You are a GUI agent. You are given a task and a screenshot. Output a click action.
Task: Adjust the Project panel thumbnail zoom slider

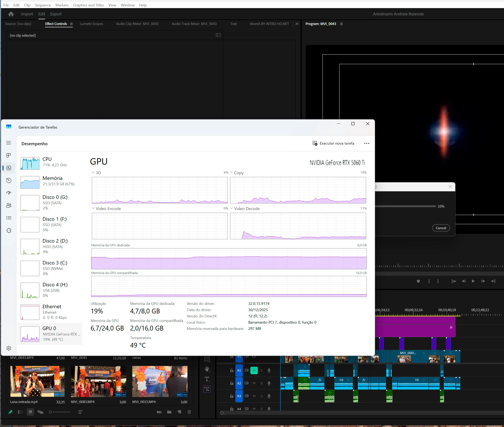point(59,412)
